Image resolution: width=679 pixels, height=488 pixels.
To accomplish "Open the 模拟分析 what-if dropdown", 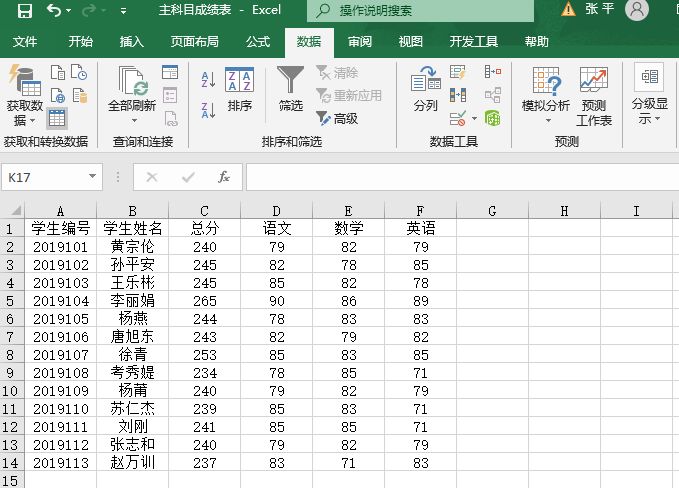I will pyautogui.click(x=546, y=120).
